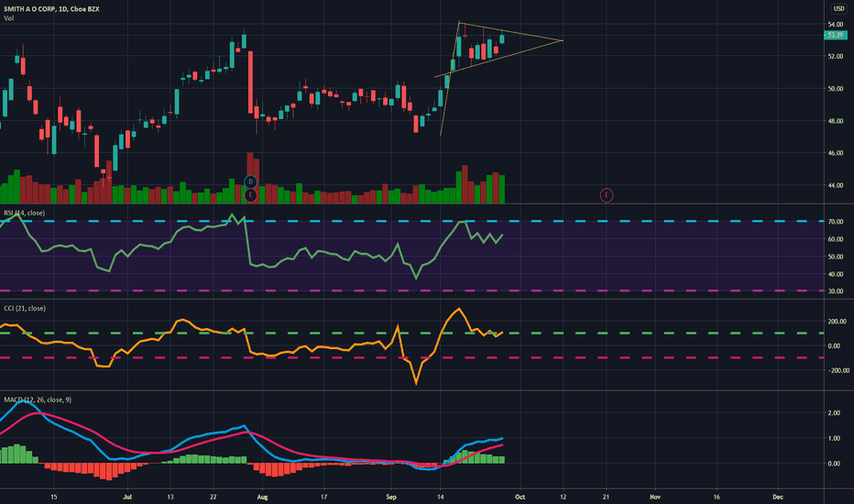
Task: Click the RSI 60.00 axis value
Action: coord(836,239)
